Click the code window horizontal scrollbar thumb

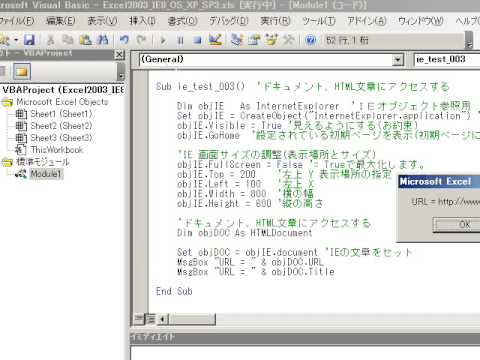(x=192, y=319)
